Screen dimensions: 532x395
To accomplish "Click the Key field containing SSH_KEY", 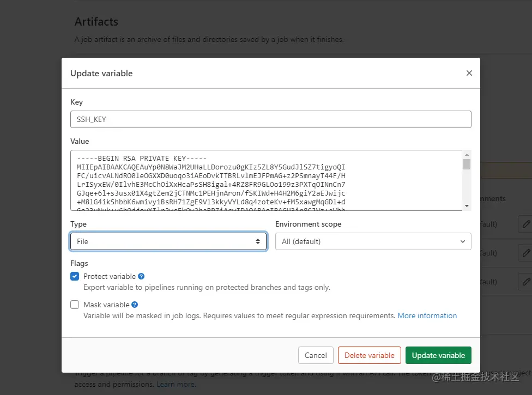I will (270, 119).
